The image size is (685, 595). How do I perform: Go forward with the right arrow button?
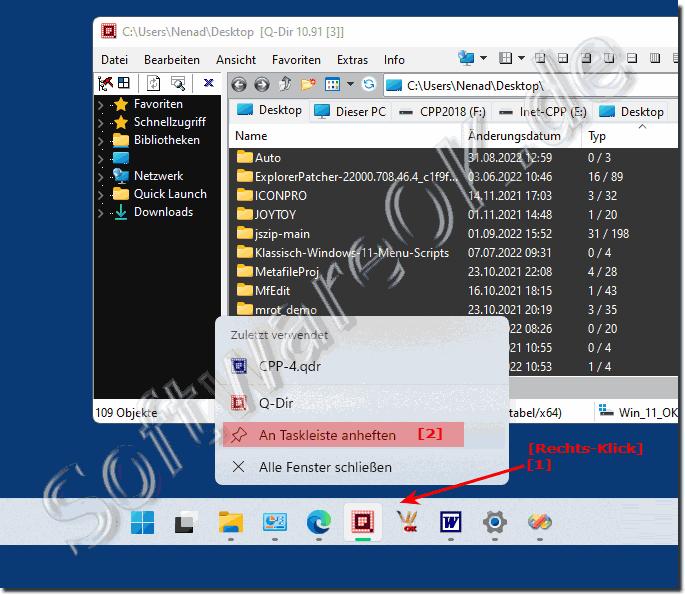point(262,84)
